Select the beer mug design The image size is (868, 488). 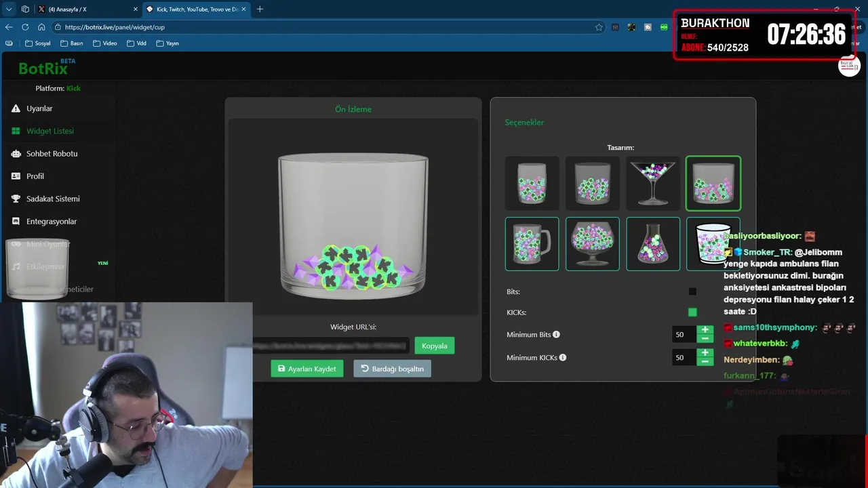click(x=532, y=244)
